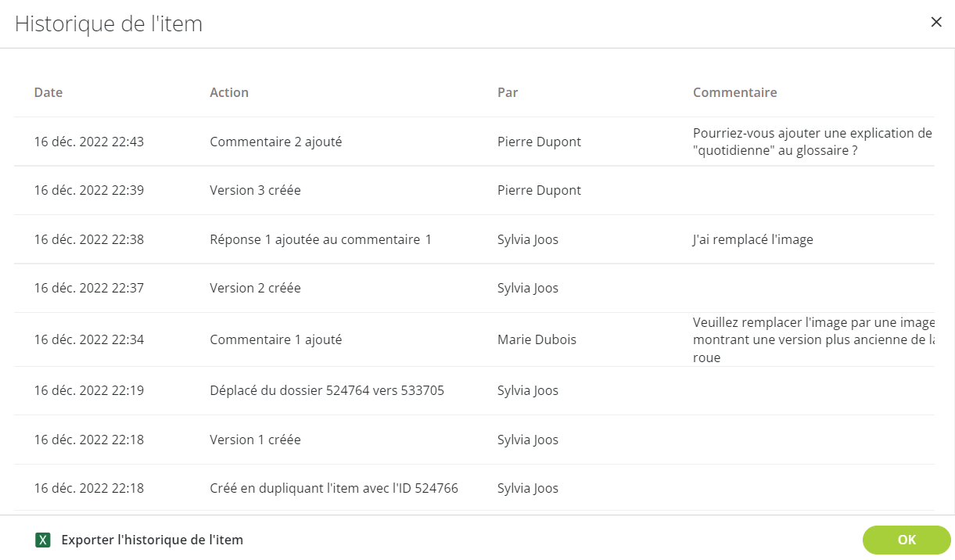
Task: Click the Action column header
Action: tap(229, 92)
